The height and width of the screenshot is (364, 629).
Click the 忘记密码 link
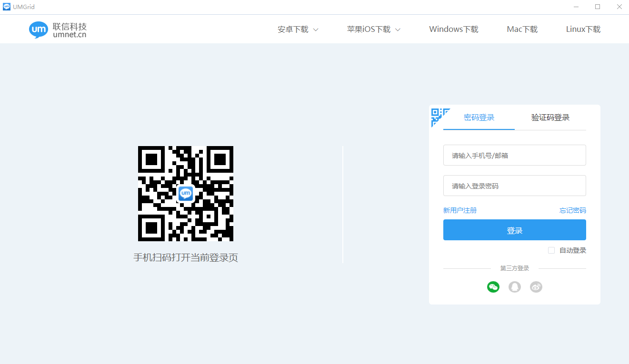point(573,210)
